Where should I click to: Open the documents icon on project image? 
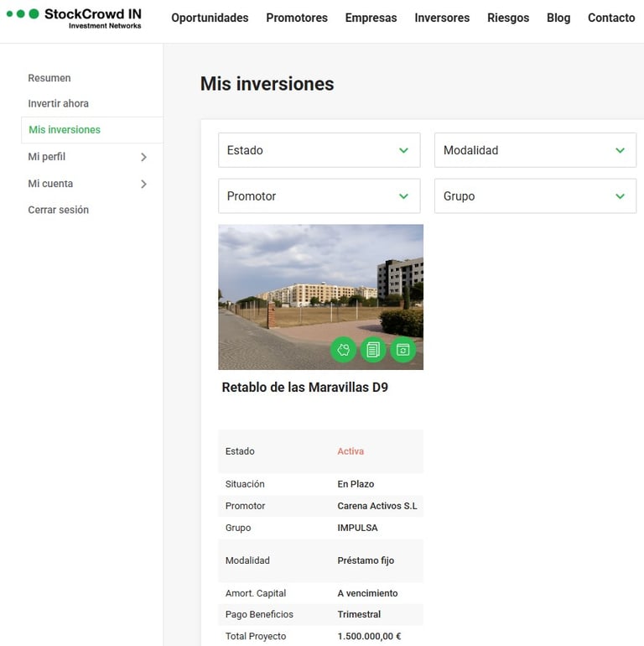(373, 350)
